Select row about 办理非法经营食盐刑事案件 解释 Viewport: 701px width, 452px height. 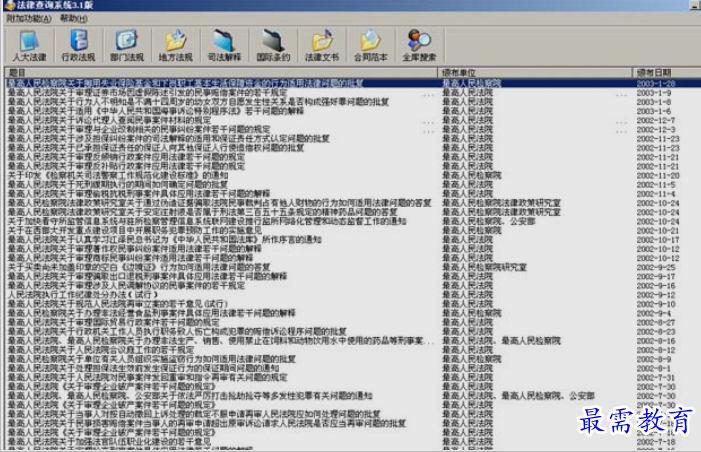[352, 313]
